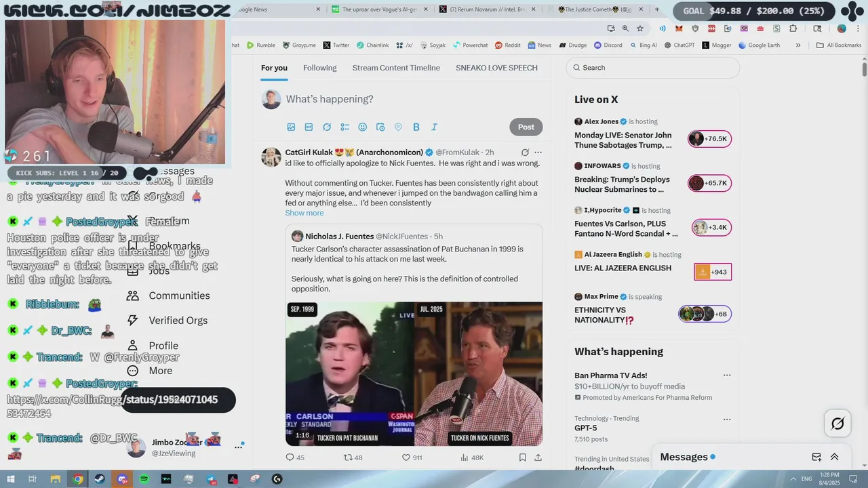Image resolution: width=868 pixels, height=488 pixels.
Task: Open Stream Content Timeline tab
Action: pyautogui.click(x=396, y=68)
